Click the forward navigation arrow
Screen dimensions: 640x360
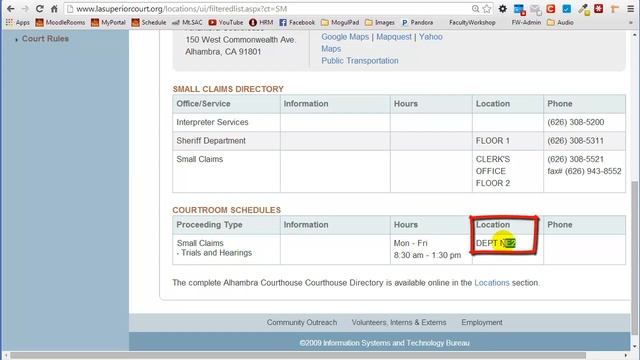tap(25, 9)
